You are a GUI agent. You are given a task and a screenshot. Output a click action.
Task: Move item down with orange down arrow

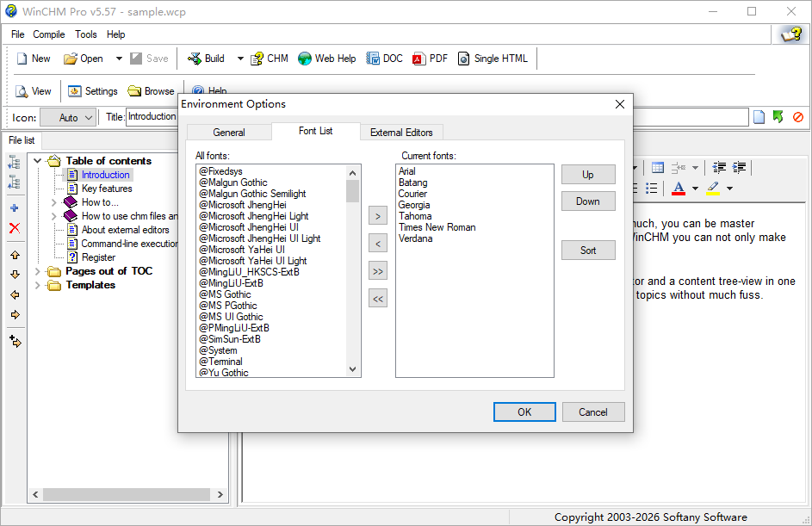15,275
